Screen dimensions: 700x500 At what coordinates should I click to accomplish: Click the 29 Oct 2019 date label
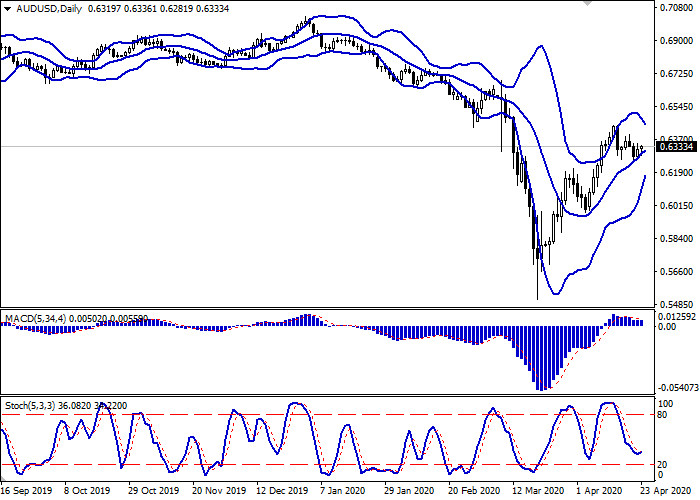click(x=155, y=492)
